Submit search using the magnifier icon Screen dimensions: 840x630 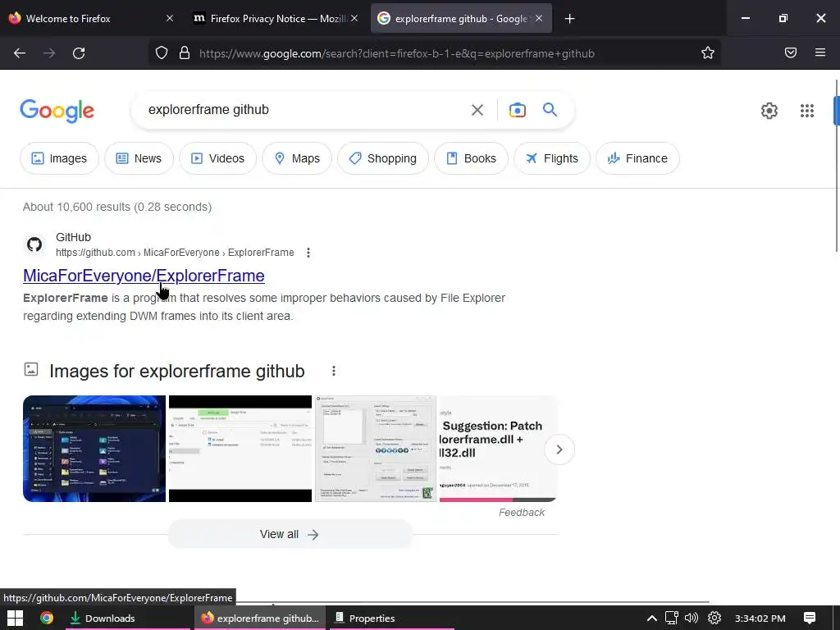tap(550, 109)
